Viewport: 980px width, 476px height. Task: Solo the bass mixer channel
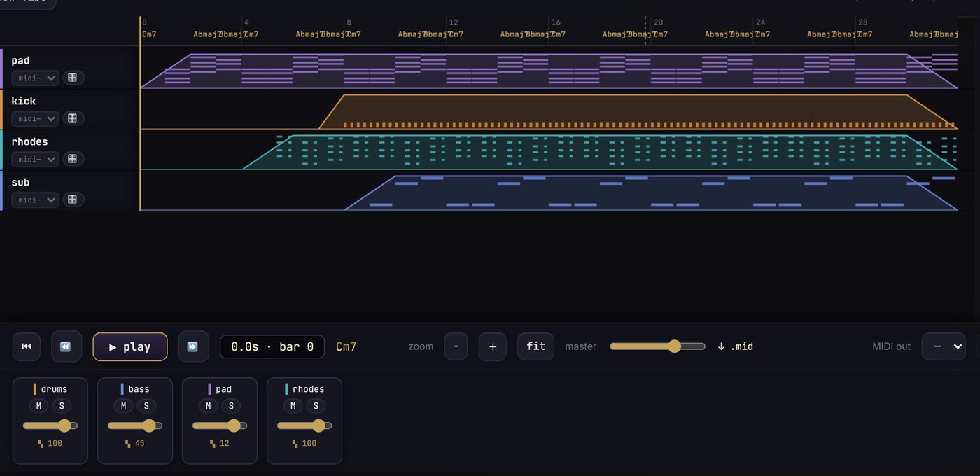(x=146, y=406)
